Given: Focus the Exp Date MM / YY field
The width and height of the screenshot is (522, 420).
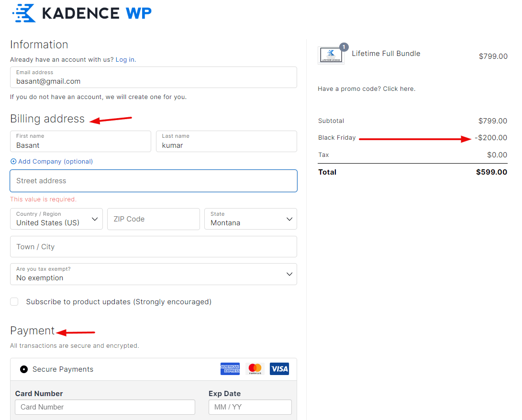Looking at the screenshot, I should point(250,407).
